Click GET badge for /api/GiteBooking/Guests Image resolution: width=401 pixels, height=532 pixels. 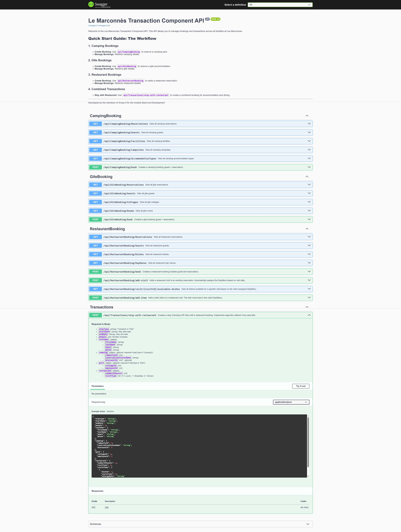pyautogui.click(x=96, y=193)
